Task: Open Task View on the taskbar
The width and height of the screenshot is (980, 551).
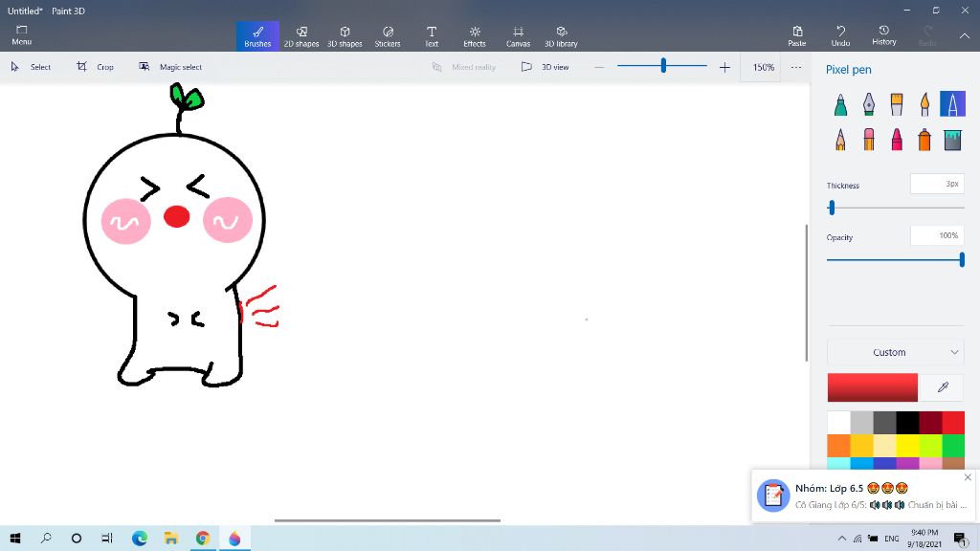Action: click(107, 538)
